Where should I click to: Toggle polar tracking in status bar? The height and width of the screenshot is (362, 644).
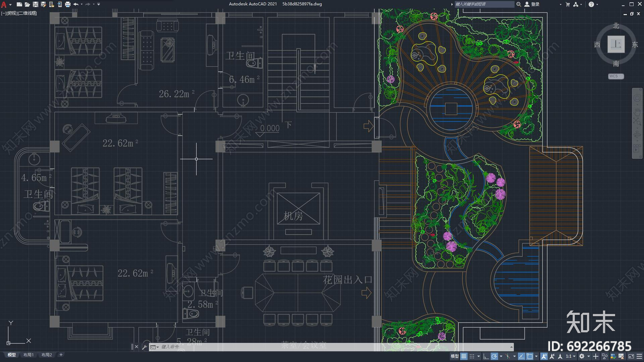(x=494, y=356)
